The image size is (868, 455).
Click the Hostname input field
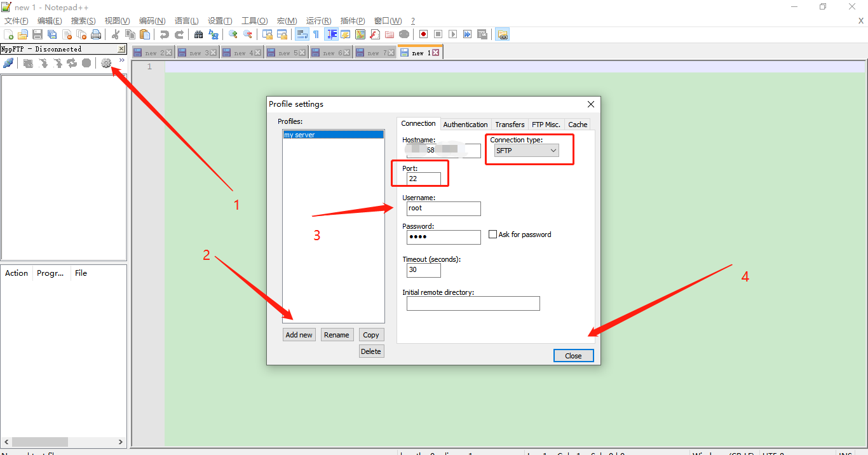(x=444, y=151)
